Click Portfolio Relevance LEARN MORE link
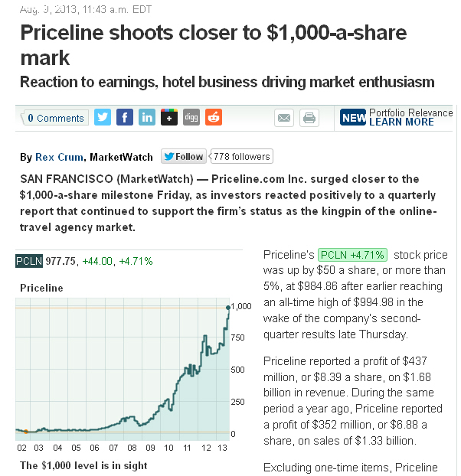The width and height of the screenshot is (461, 476). (401, 122)
